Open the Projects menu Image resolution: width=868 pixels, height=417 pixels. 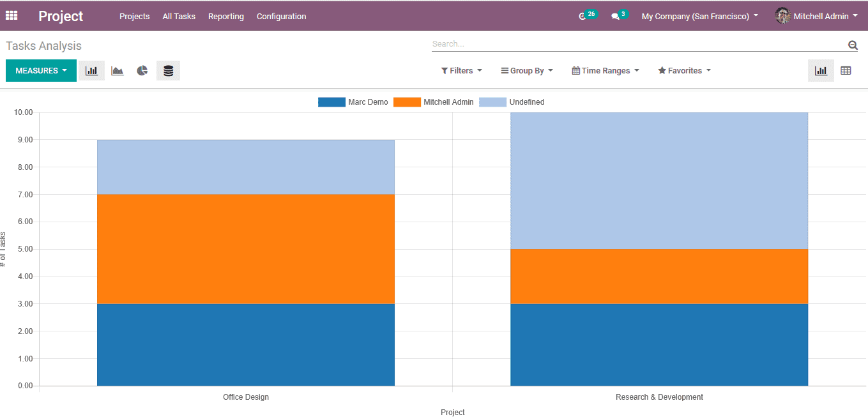(x=134, y=16)
